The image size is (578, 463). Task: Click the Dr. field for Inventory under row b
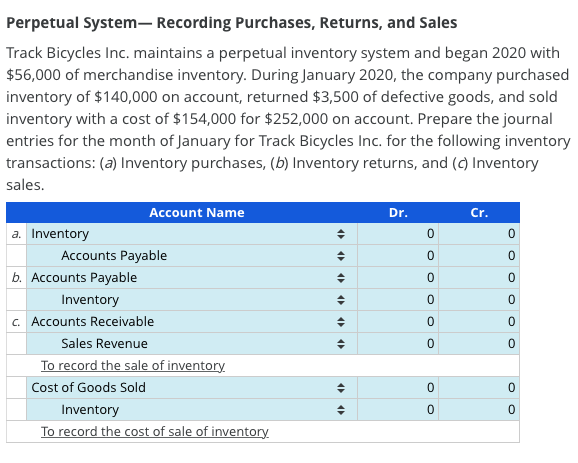click(398, 300)
